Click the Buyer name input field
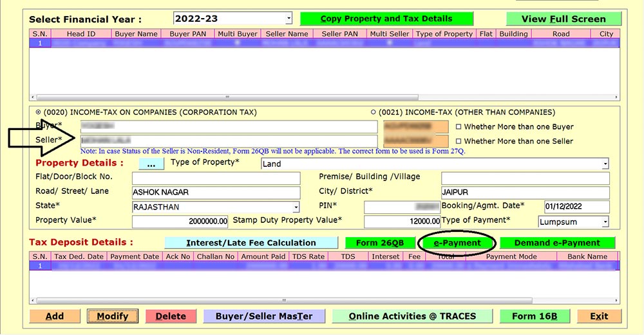The image size is (644, 335). click(x=229, y=127)
